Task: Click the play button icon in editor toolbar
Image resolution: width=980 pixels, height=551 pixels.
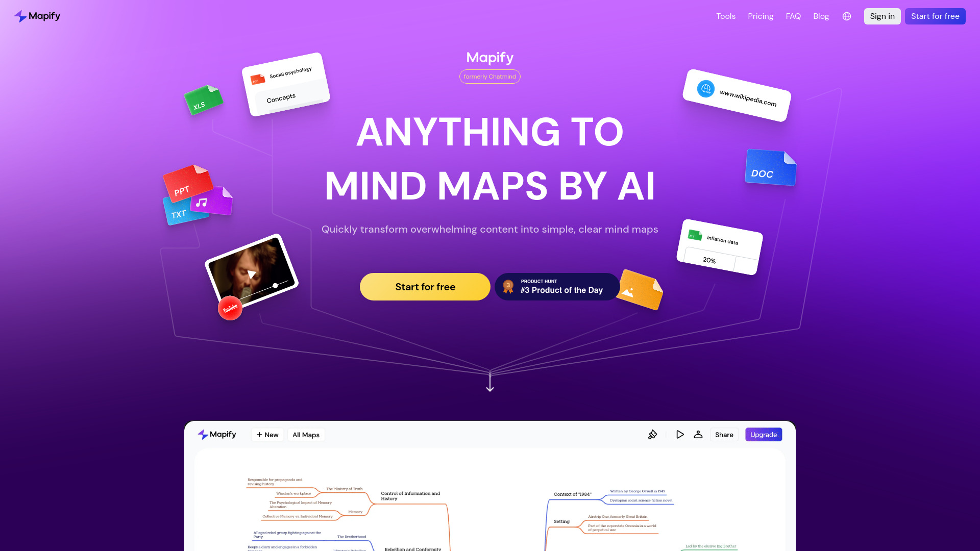Action: pos(680,435)
